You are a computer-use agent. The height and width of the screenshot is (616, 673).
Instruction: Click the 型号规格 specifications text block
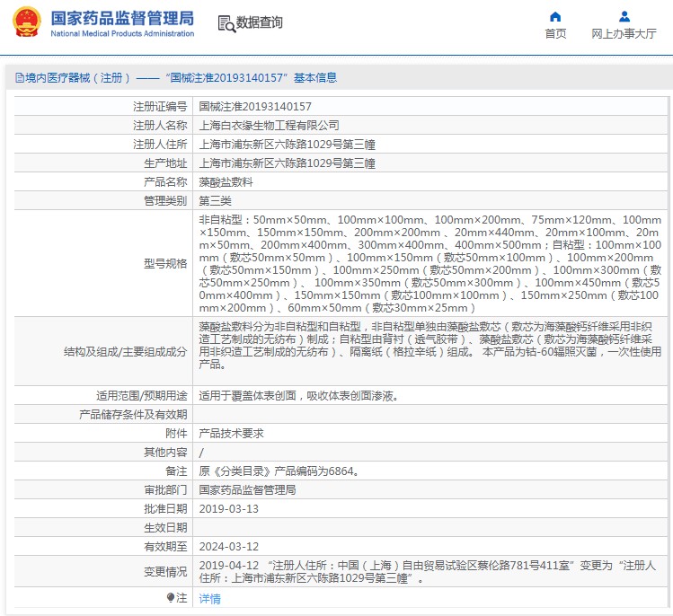click(430, 263)
